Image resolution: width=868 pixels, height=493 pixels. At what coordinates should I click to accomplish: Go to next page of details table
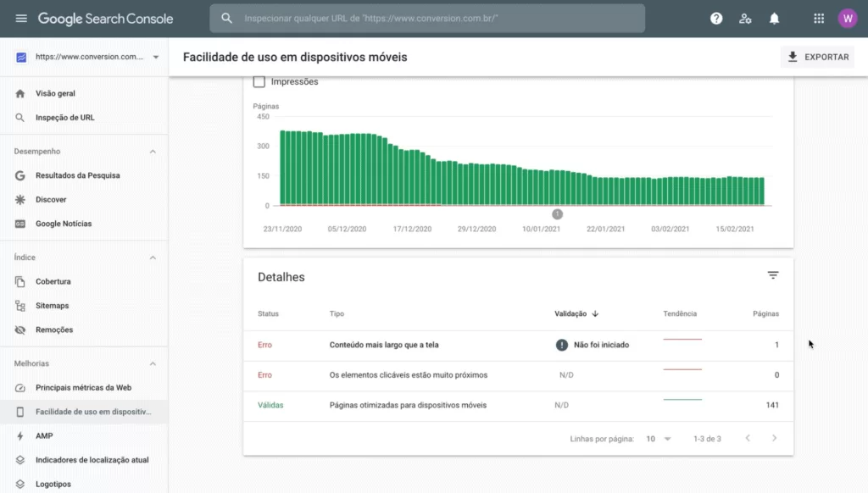[x=775, y=438]
